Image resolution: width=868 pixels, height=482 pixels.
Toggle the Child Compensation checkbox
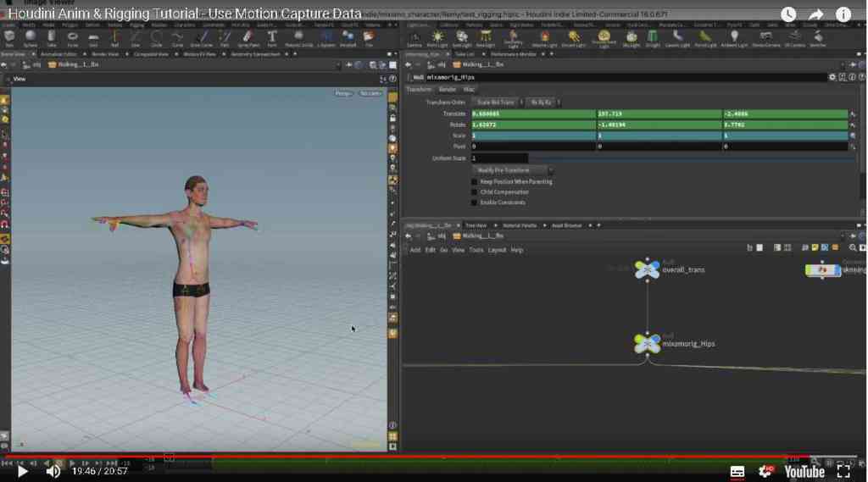(474, 192)
